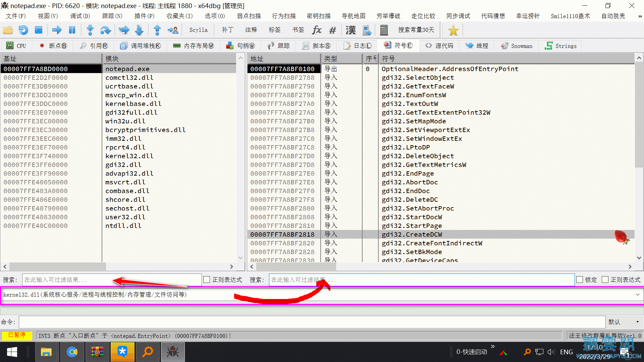
Task: Pause execution with the pause icon
Action: pos(72,30)
